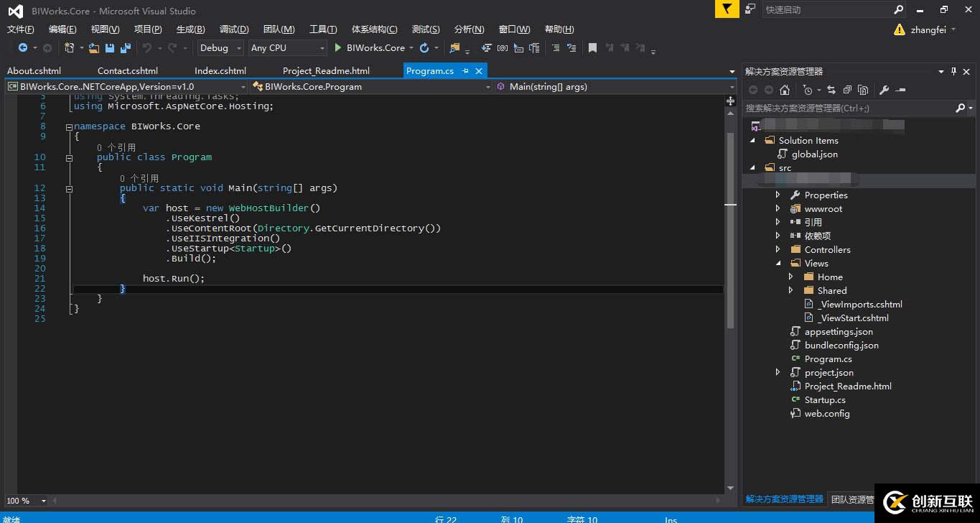Click the bookmark icon in the toolbar
980x523 pixels.
(x=592, y=48)
